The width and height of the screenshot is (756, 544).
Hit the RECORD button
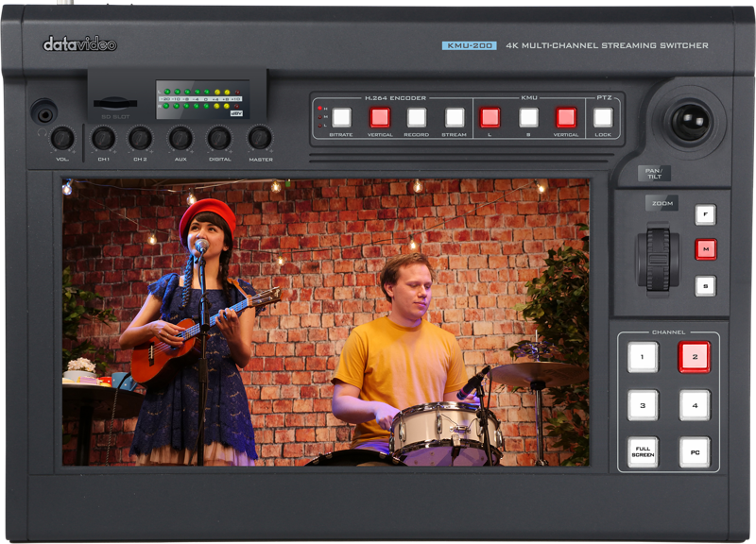click(x=417, y=117)
